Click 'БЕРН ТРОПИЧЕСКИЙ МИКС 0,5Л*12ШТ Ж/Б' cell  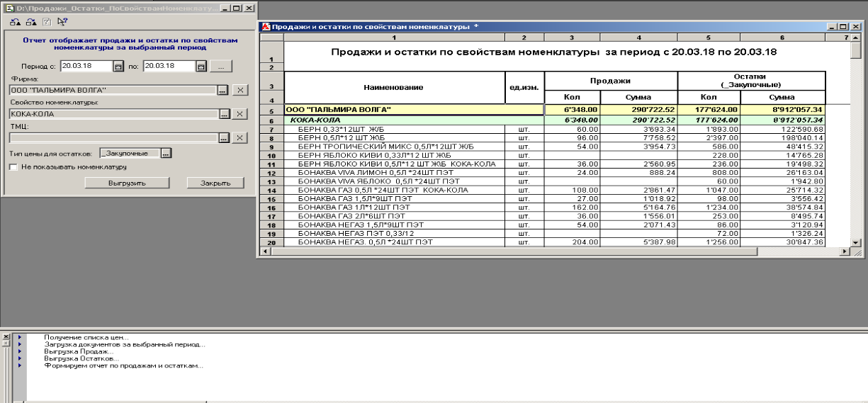pos(394,147)
